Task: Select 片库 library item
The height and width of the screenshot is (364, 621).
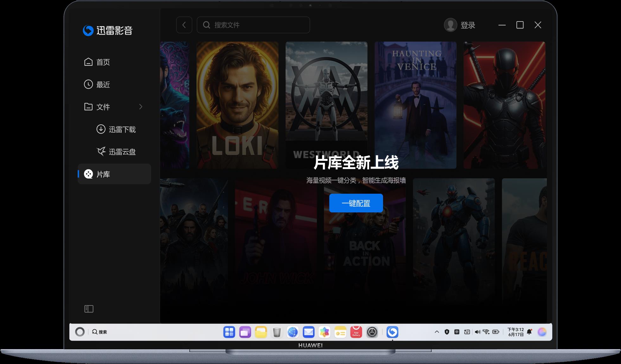Action: click(x=114, y=174)
